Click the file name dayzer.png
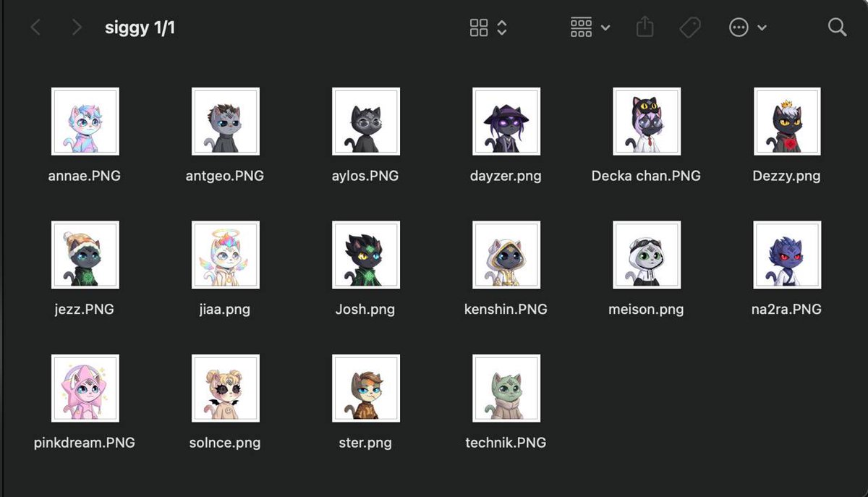This screenshot has height=497, width=868. coord(506,176)
